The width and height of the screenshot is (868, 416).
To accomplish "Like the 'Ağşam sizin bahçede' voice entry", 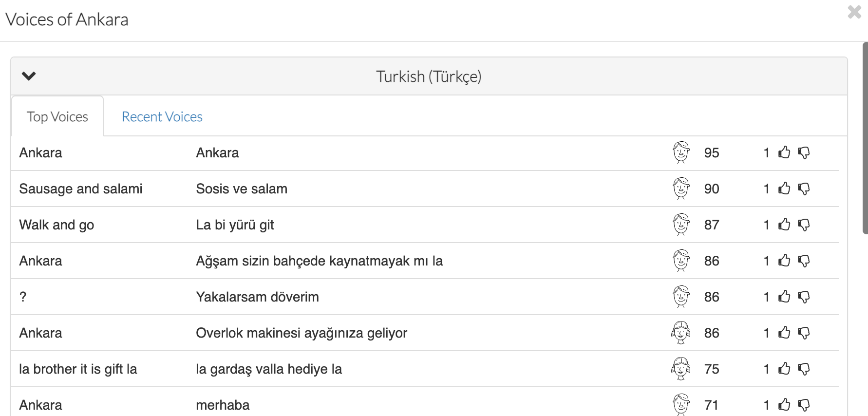I will pyautogui.click(x=784, y=261).
